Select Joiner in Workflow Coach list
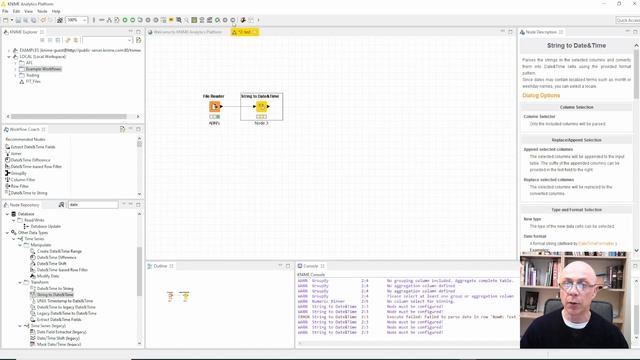The width and height of the screenshot is (640, 360). 16,153
